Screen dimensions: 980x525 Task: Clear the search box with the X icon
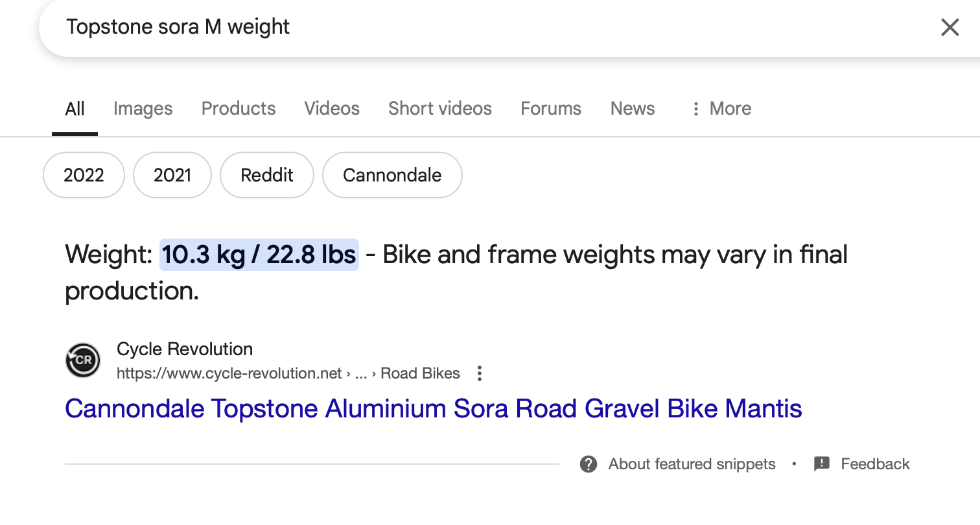(950, 27)
